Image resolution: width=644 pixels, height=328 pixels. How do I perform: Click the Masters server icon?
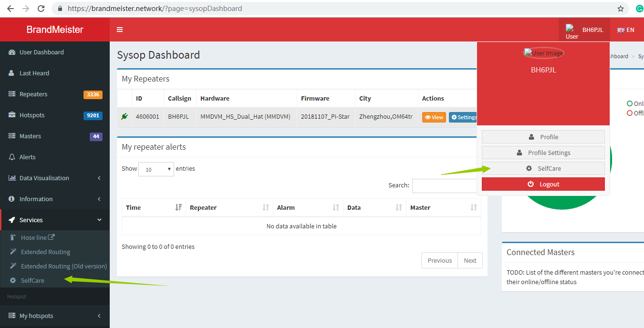point(12,136)
